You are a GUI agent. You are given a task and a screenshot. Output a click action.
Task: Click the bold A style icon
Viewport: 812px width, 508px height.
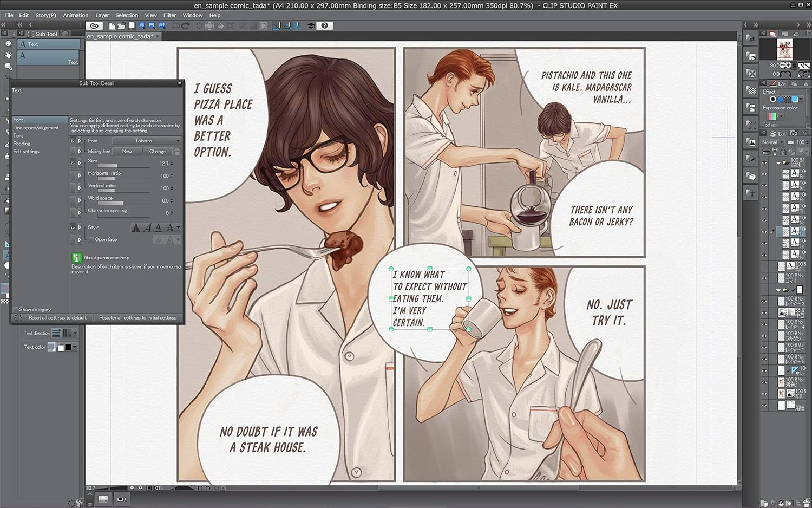coord(136,227)
